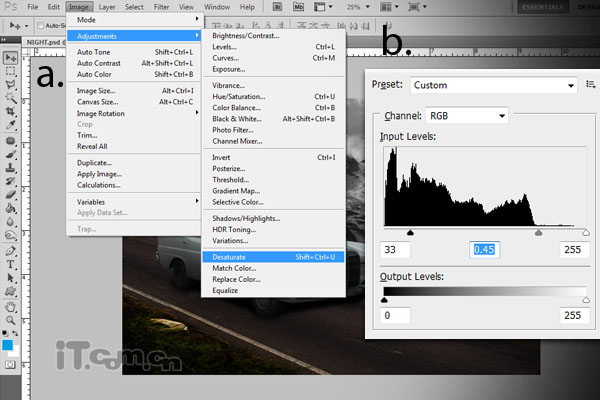Choose Desaturate from Adjustments submenu
Viewport: 600px width, 400px height.
coord(229,257)
